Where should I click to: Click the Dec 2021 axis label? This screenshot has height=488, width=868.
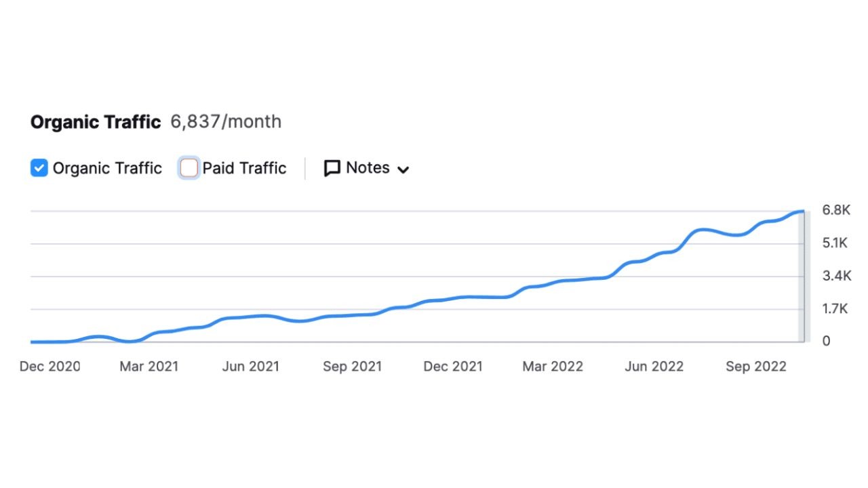click(453, 367)
